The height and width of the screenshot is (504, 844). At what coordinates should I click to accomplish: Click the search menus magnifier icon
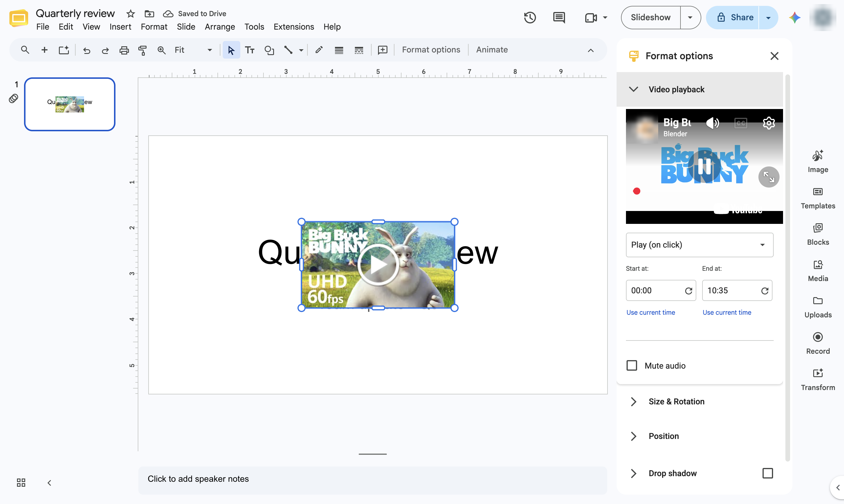coord(25,50)
